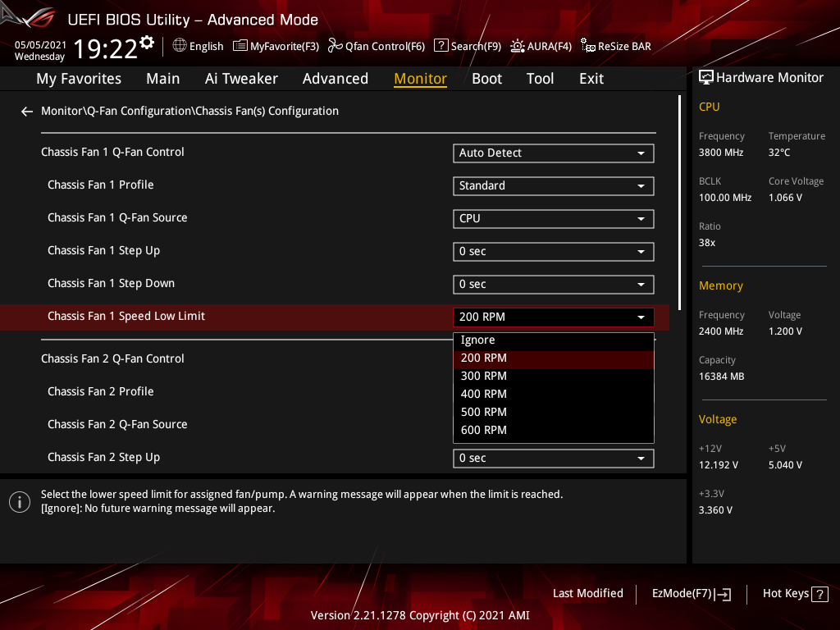This screenshot has height=630, width=840.
Task: Click CPU Core Voltage 1.066 V
Action: pos(785,198)
